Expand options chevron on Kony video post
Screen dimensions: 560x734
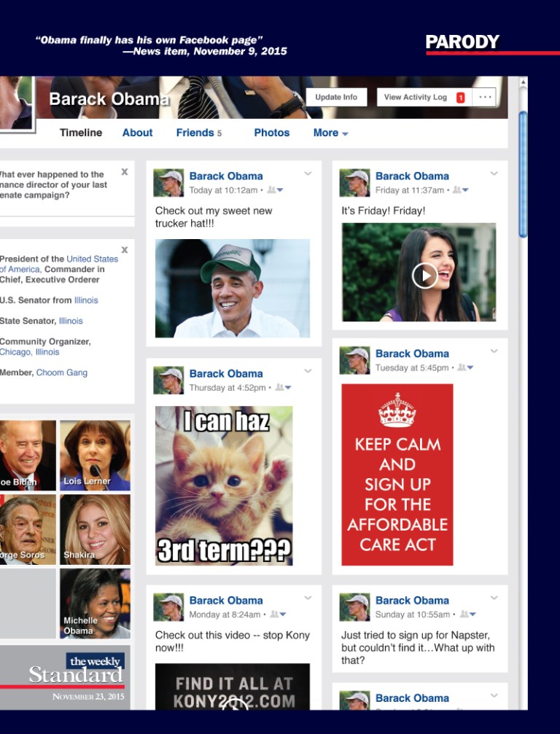pos(308,598)
